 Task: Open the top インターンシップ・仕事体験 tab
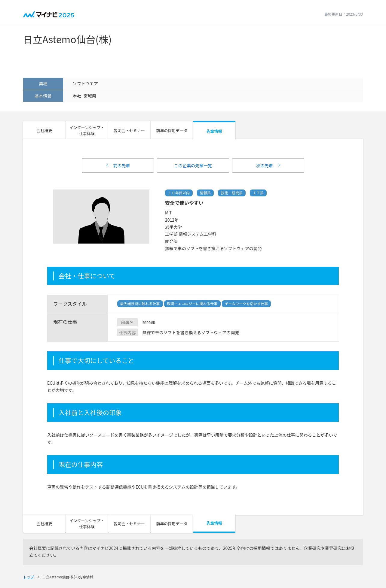coord(87,131)
